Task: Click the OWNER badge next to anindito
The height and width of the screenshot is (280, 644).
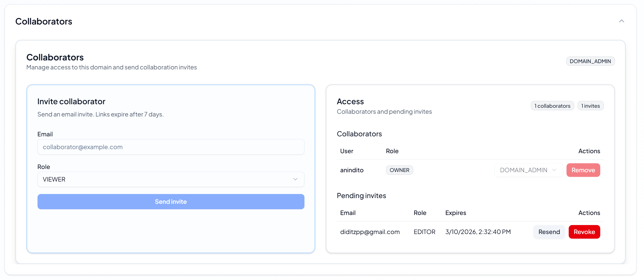Action: point(399,170)
